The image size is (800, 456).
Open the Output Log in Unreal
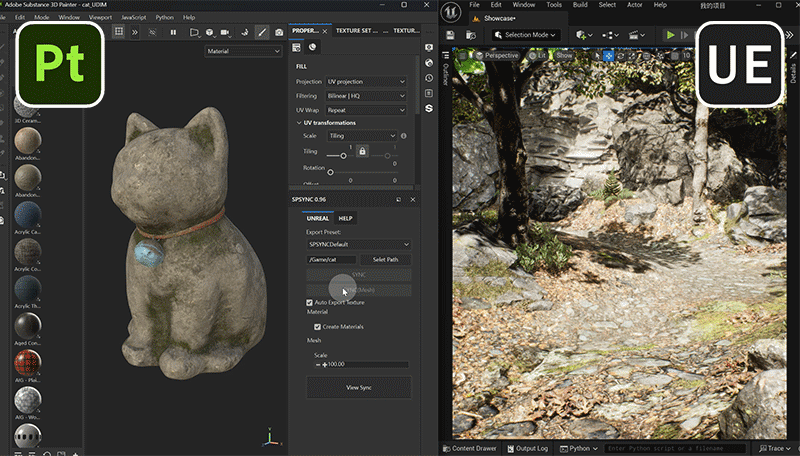pos(528,448)
